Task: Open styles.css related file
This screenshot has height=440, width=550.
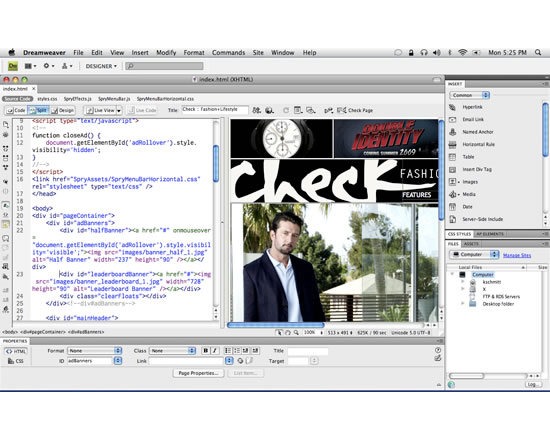Action: click(47, 99)
